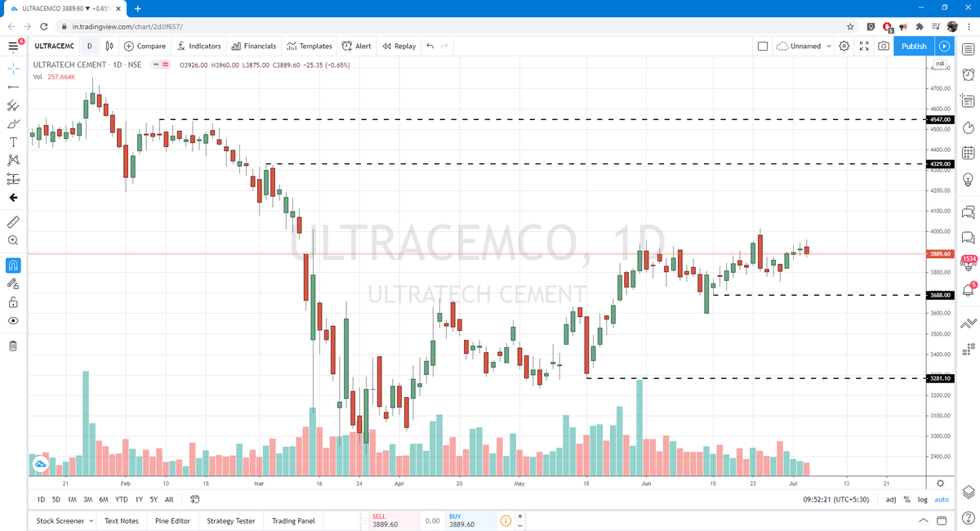Screen dimensions: 980x531
Task: Select the zoom in magnifier tool
Action: [13, 240]
